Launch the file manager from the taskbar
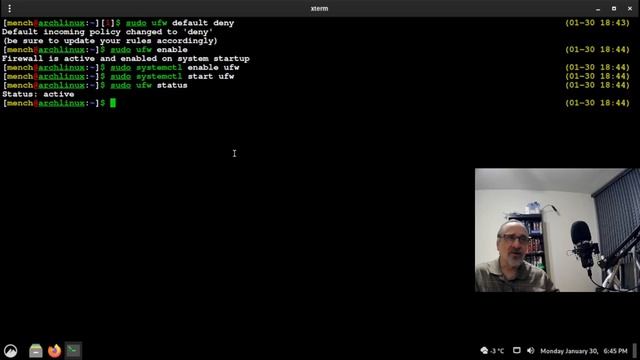This screenshot has height=360, width=640. [x=36, y=351]
